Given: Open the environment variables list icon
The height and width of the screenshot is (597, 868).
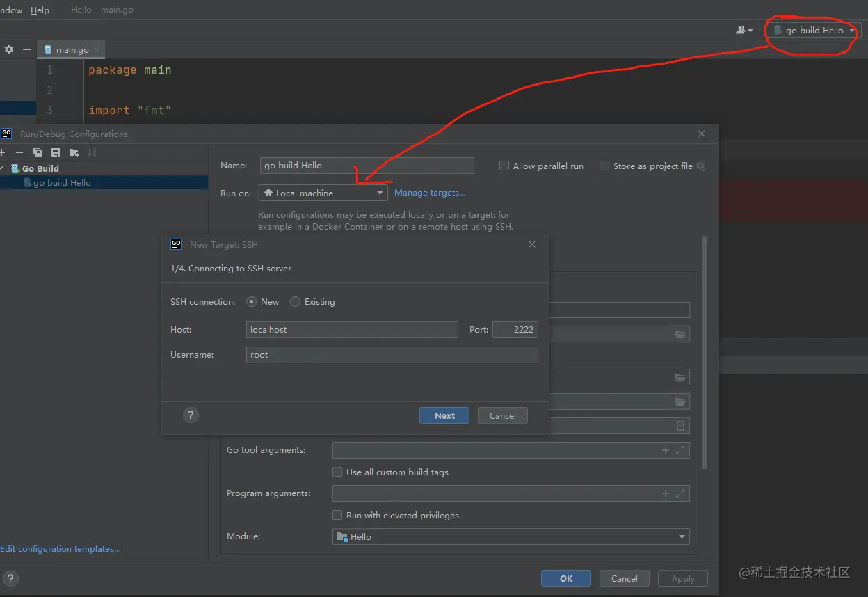Looking at the screenshot, I should point(680,426).
